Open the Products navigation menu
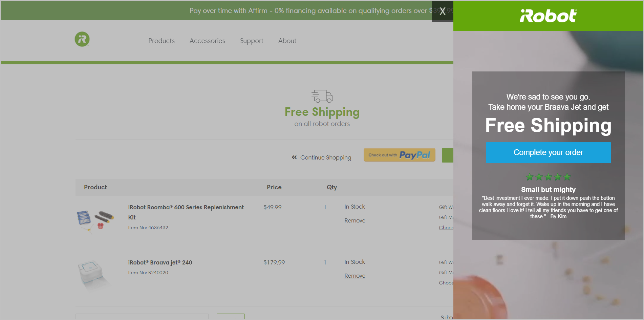The image size is (644, 320). [162, 41]
